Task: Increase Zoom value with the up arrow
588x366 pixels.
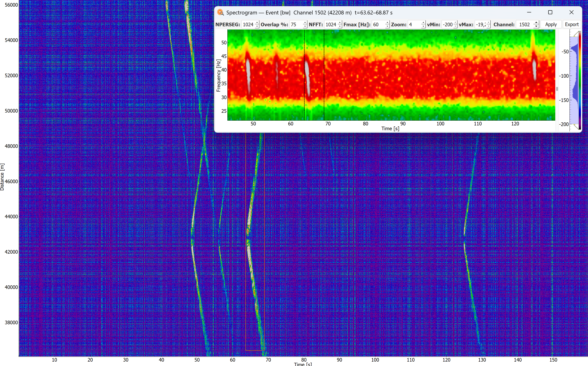Action: point(423,23)
